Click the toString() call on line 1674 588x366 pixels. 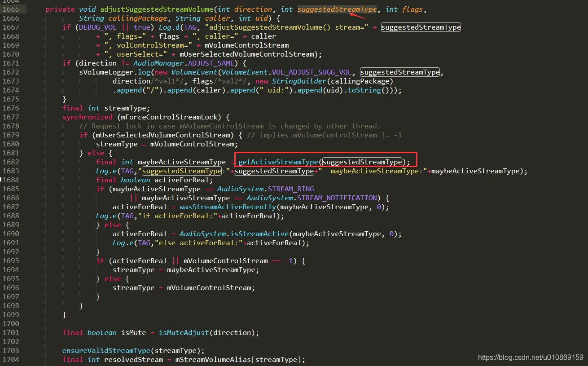point(364,90)
